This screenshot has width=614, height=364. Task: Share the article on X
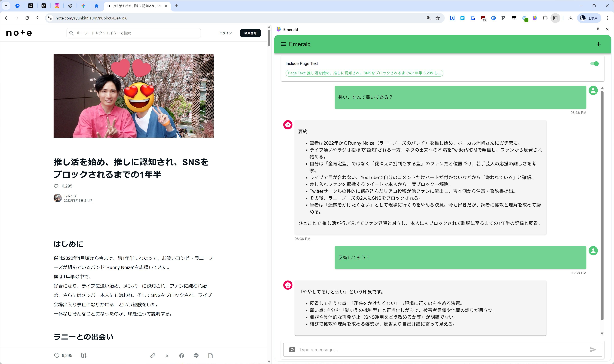pyautogui.click(x=167, y=355)
